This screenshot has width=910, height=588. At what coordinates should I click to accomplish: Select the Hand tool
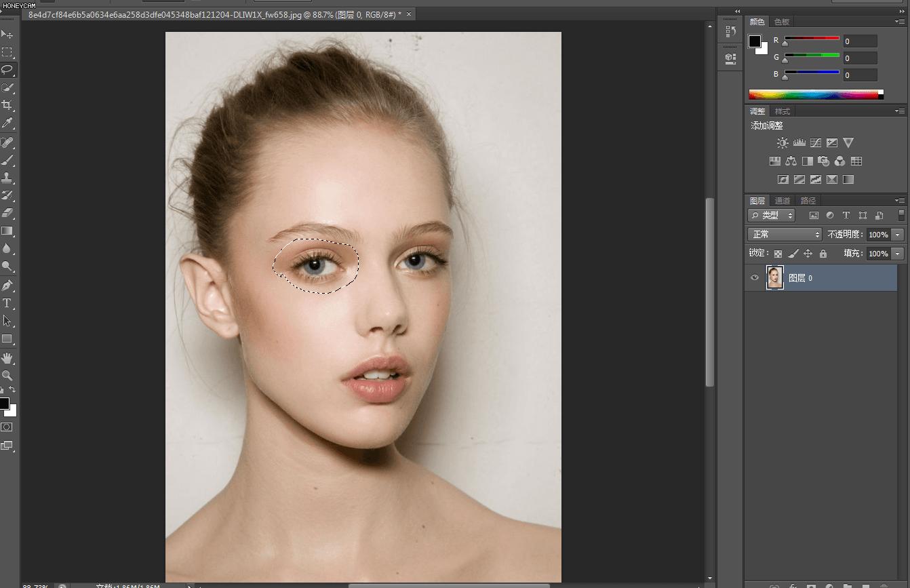click(7, 357)
